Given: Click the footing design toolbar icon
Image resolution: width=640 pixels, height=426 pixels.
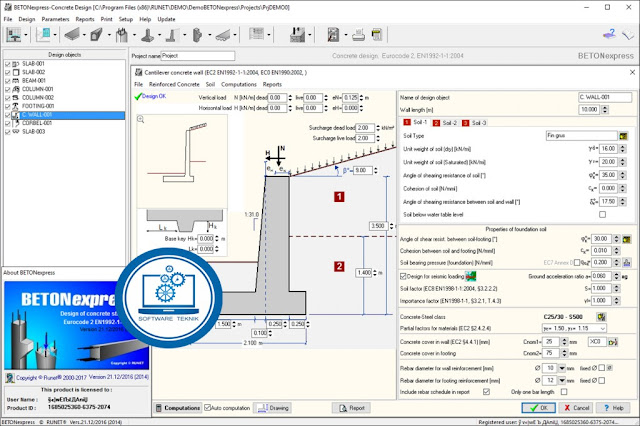Looking at the screenshot, I should [147, 35].
